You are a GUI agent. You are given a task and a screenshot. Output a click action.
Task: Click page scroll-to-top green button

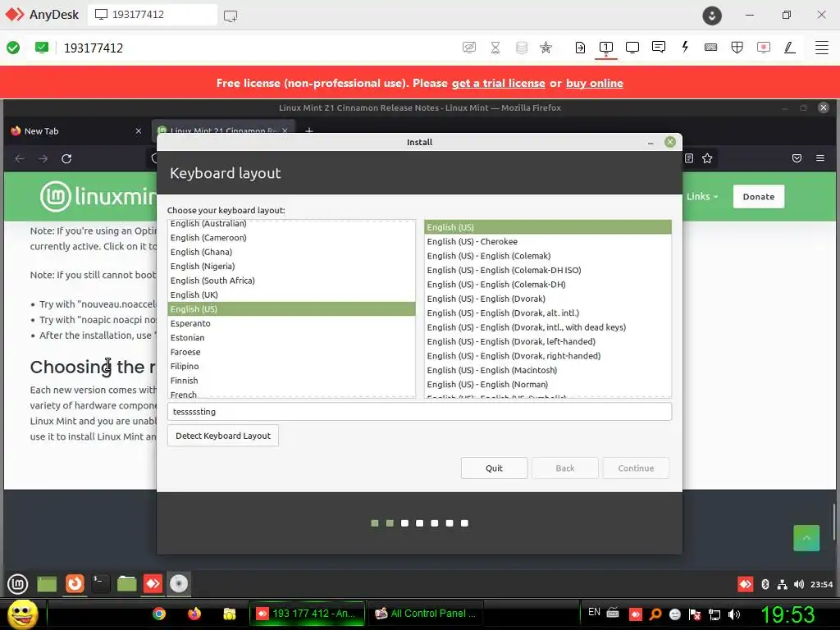[806, 538]
